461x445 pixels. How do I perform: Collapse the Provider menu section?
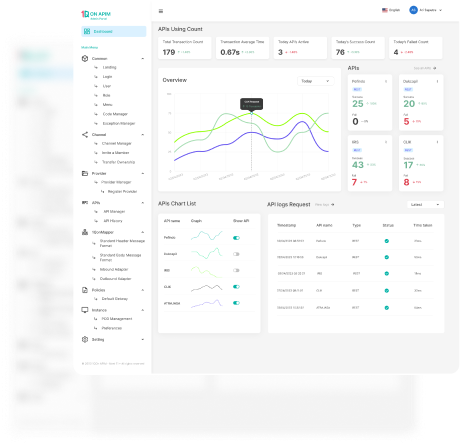pyautogui.click(x=143, y=173)
